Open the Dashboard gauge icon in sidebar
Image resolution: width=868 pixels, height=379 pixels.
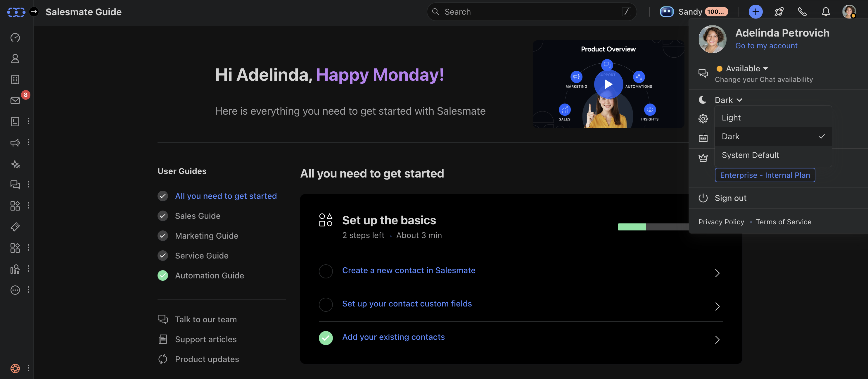coord(15,37)
